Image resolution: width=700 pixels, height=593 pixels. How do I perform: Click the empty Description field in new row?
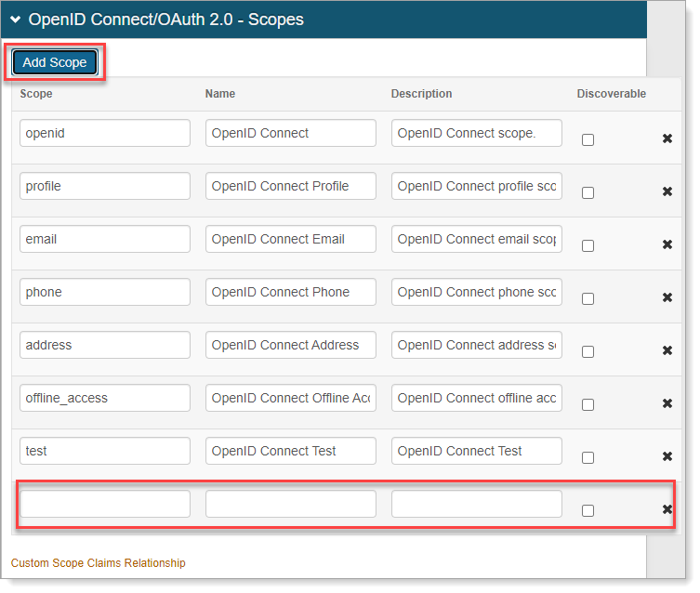click(x=477, y=504)
